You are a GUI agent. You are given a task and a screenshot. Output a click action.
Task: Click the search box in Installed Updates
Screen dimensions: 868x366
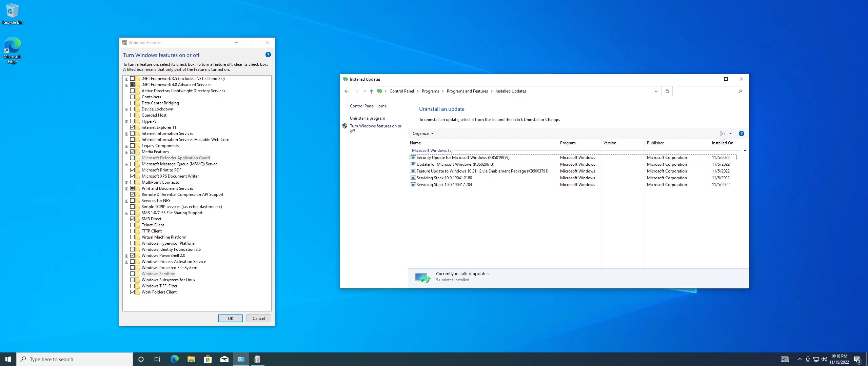click(x=707, y=91)
